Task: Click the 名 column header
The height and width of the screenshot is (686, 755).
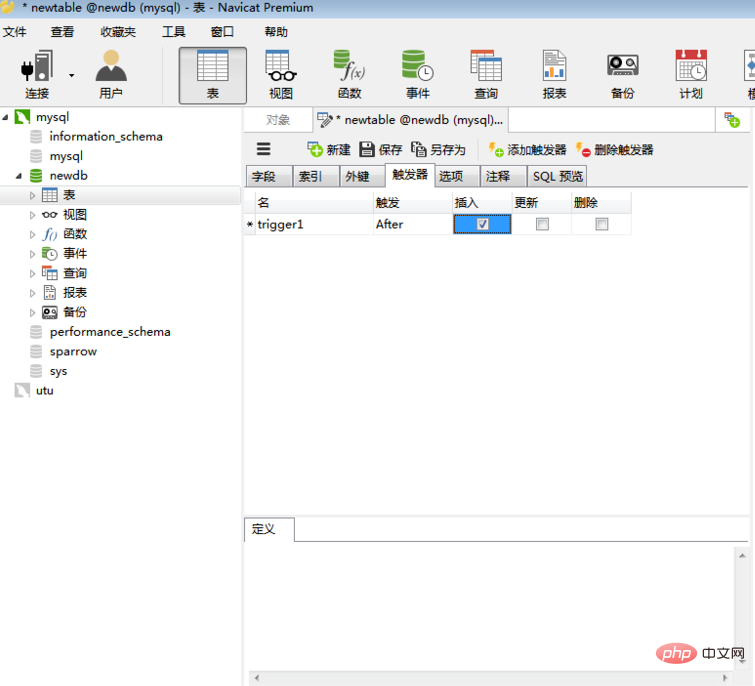Action: [314, 203]
